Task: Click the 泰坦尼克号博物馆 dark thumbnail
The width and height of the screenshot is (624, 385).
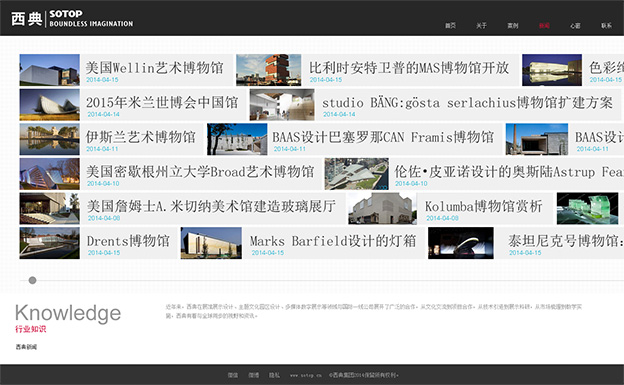Action: pos(461,243)
